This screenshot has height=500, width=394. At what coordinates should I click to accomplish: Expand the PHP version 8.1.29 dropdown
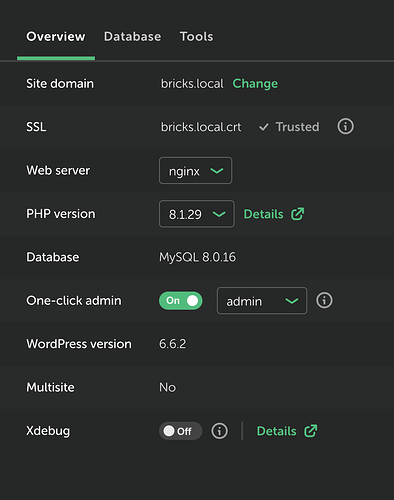click(x=197, y=214)
